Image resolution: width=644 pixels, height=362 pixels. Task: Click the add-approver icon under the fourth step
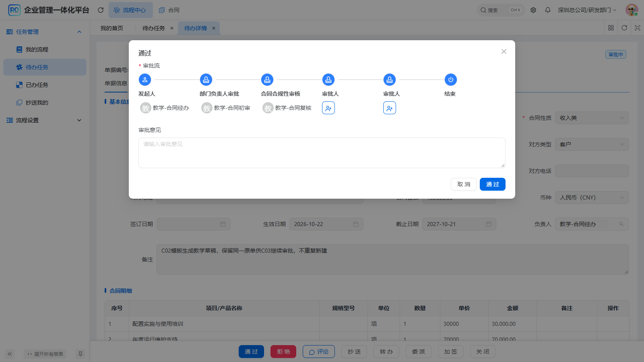point(328,108)
